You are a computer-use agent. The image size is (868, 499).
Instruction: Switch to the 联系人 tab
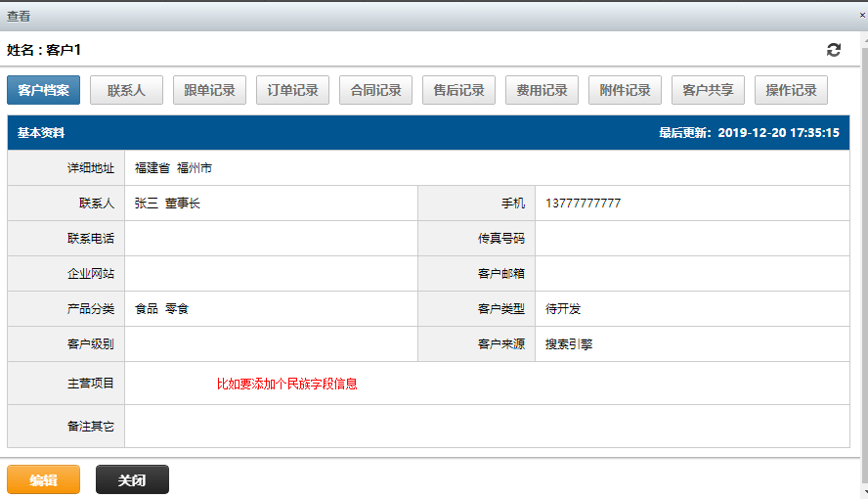126,90
